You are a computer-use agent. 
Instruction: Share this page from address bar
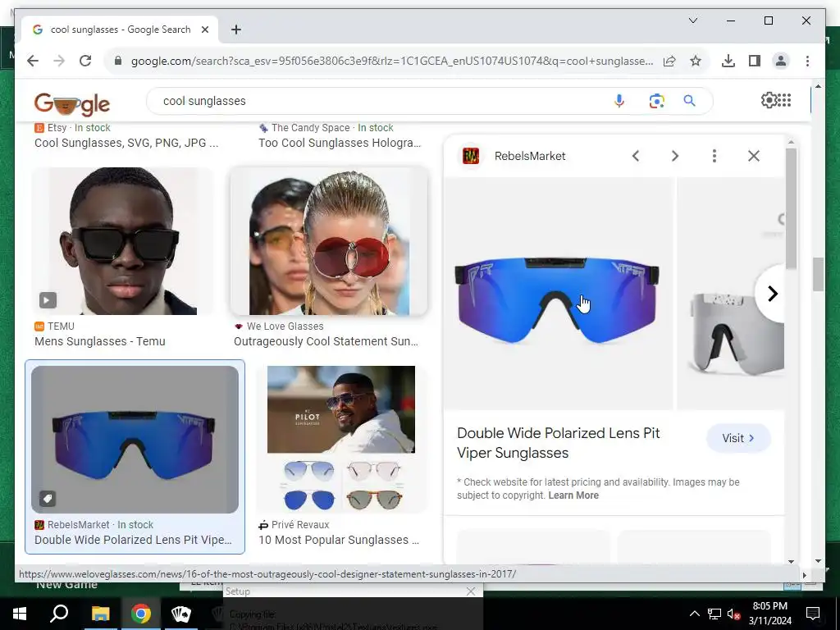(x=669, y=61)
